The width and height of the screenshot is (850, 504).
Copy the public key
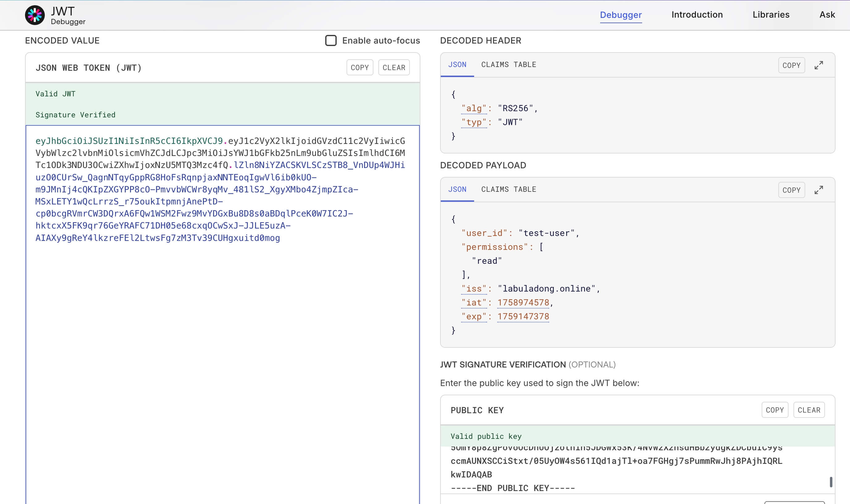(x=775, y=410)
